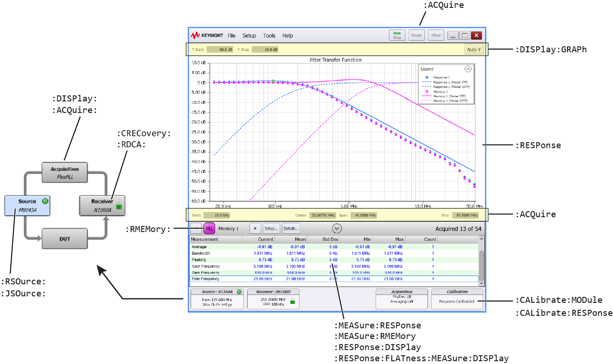Click the Receiver N1060A block in the diagram
Screen dimensions: 613x364
(x=102, y=206)
